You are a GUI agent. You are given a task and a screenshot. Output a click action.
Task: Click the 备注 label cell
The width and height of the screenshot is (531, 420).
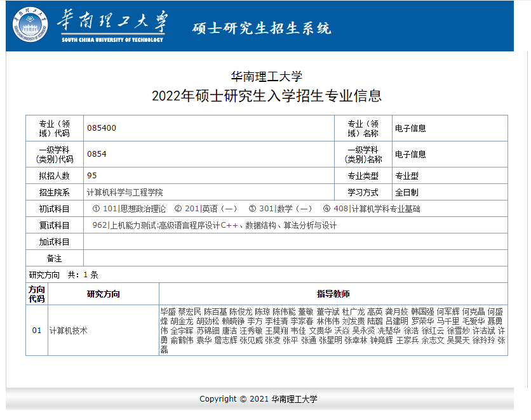[55, 258]
